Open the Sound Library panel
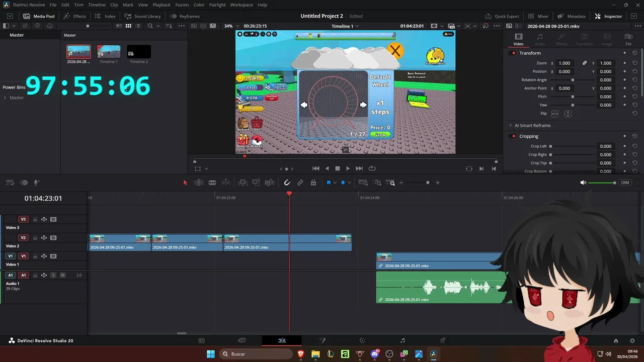This screenshot has width=644, height=362. coord(142,16)
